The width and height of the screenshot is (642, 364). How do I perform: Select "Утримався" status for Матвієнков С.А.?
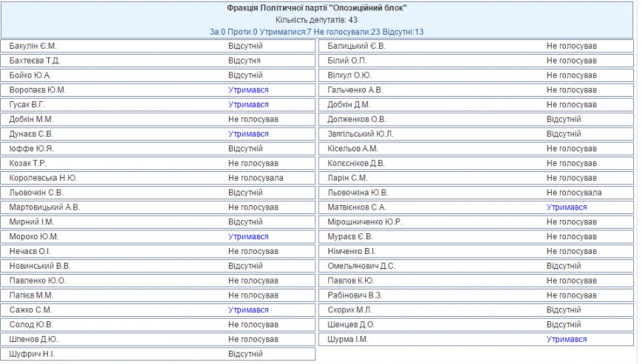click(x=567, y=207)
